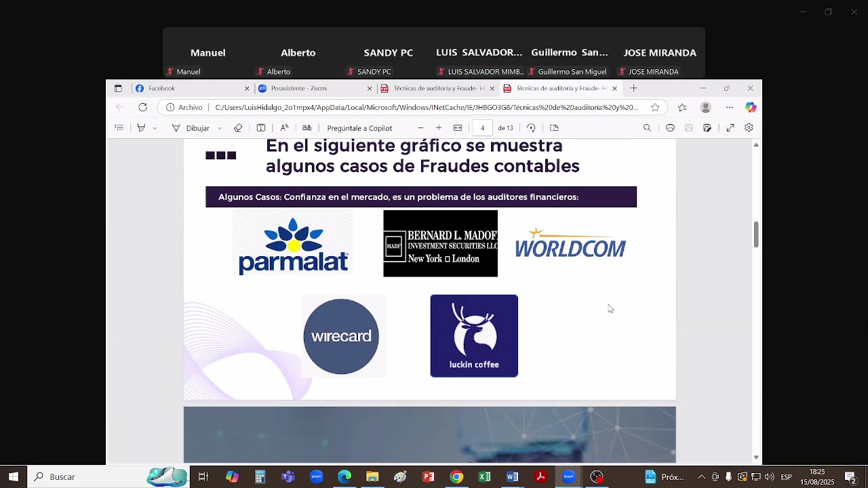
Task: Reload the page in Edge
Action: pos(142,107)
